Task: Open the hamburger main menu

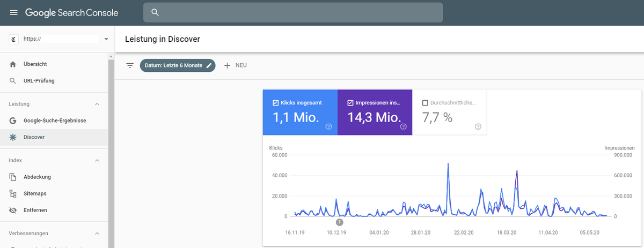Action: pyautogui.click(x=13, y=12)
